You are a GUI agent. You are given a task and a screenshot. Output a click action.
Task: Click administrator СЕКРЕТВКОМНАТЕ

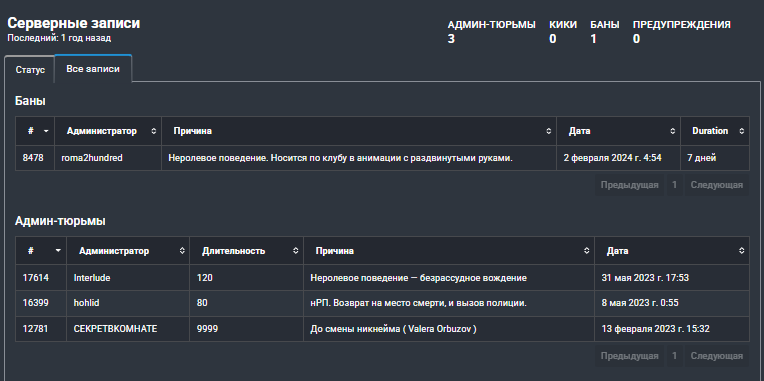[x=115, y=329]
